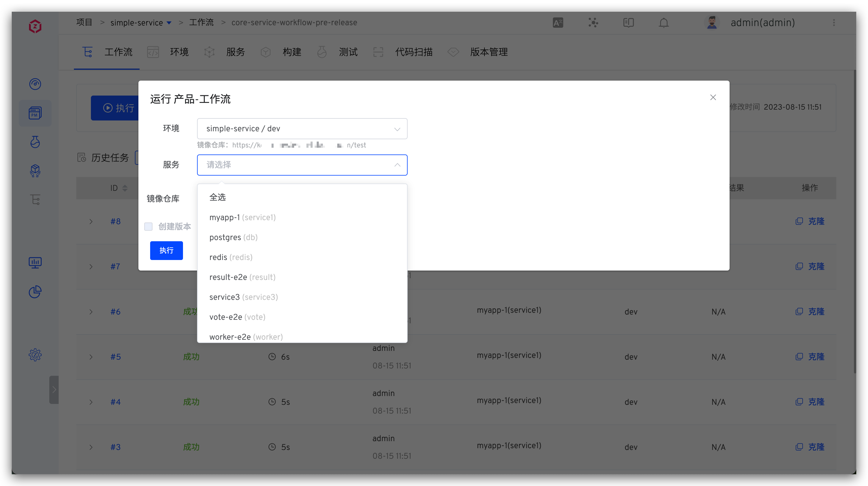868x486 pixels.
Task: Open task #8 link
Action: 116,221
